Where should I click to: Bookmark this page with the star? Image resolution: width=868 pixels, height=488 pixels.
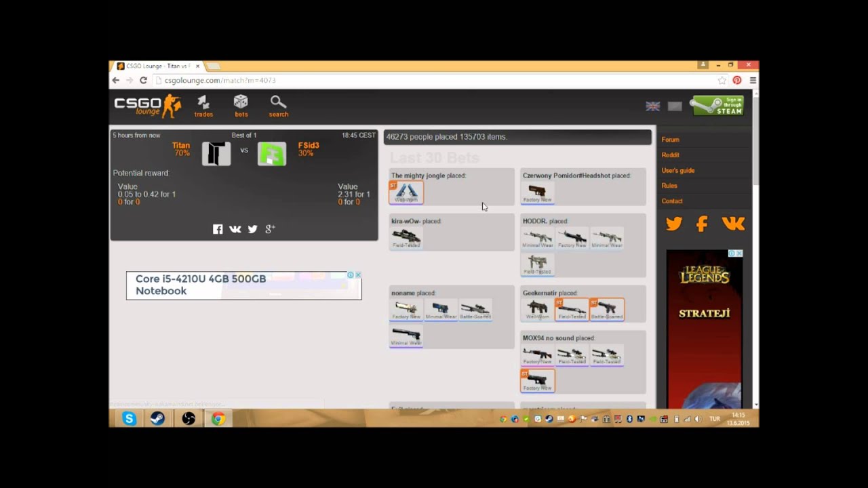click(722, 80)
